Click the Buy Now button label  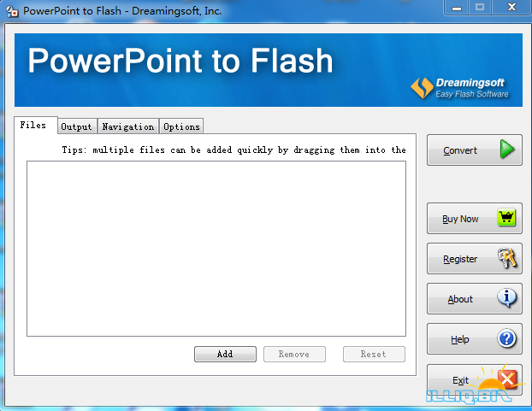(x=460, y=219)
